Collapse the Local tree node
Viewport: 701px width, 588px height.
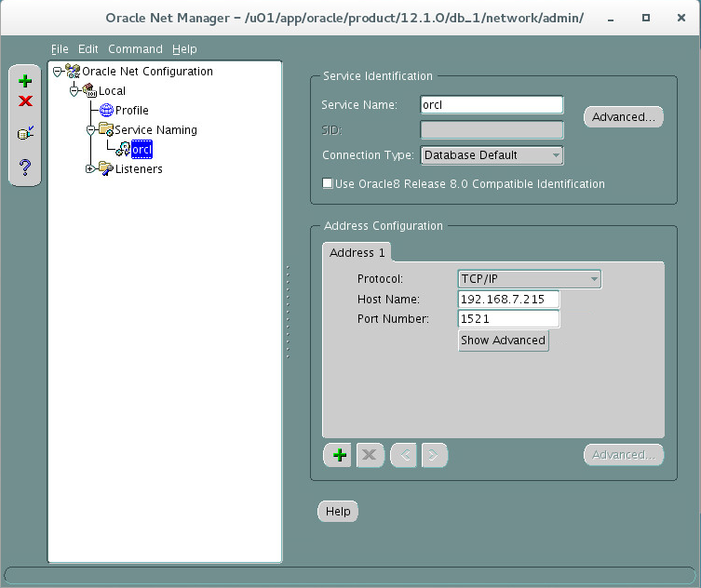point(74,91)
